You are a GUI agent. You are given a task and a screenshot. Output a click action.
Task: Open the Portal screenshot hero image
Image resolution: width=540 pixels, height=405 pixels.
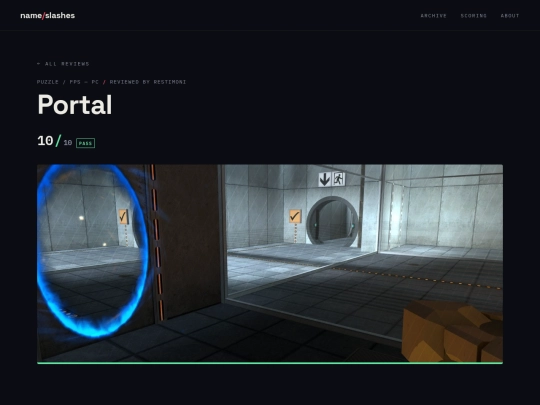[270, 264]
